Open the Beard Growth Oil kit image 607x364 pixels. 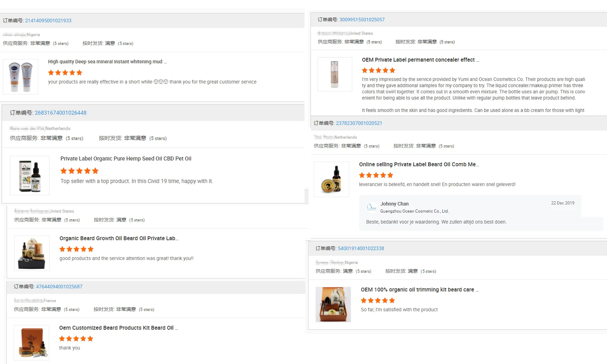(32, 253)
